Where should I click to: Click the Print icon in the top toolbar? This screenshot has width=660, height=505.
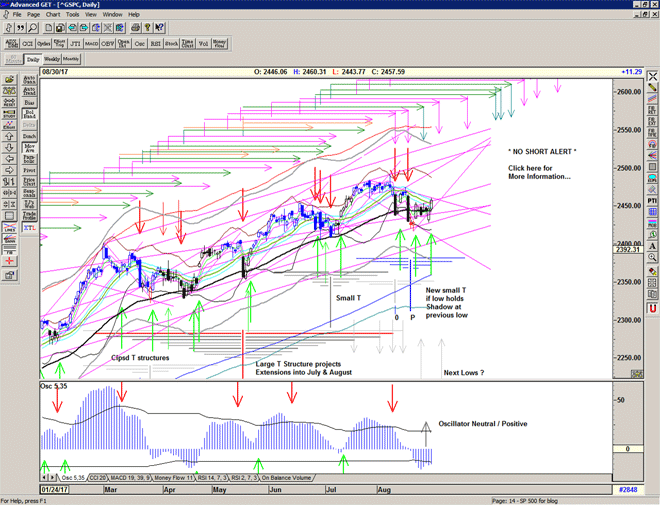(x=135, y=28)
